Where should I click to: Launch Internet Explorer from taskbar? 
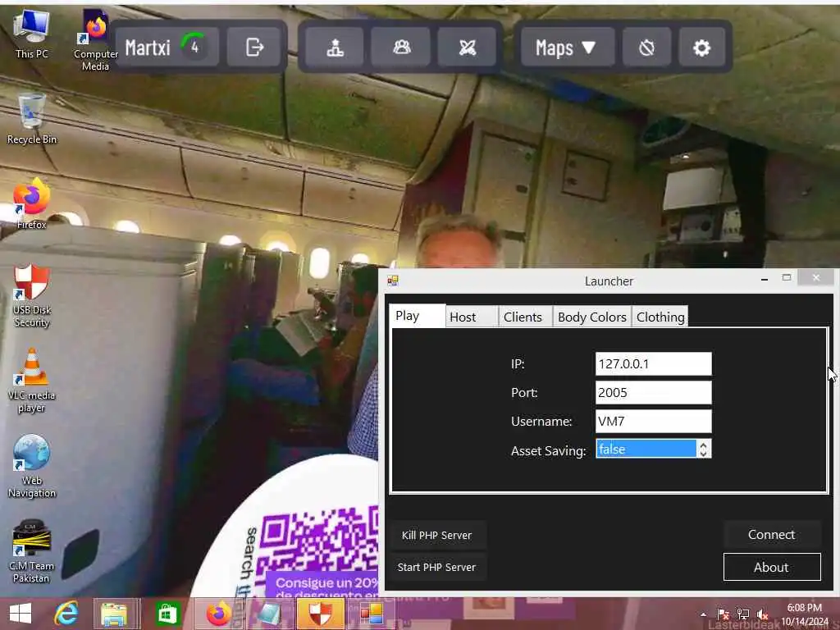[x=66, y=613]
